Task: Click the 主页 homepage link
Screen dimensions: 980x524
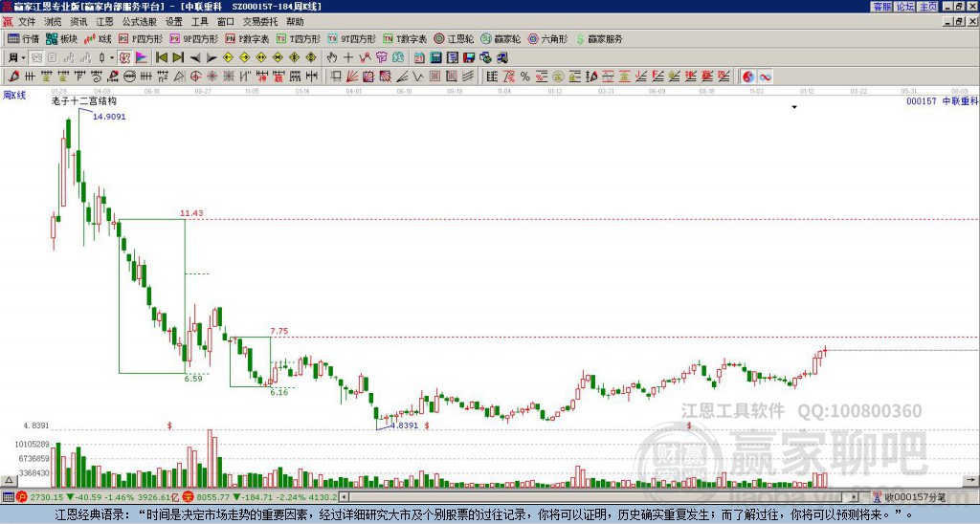Action: [x=927, y=7]
